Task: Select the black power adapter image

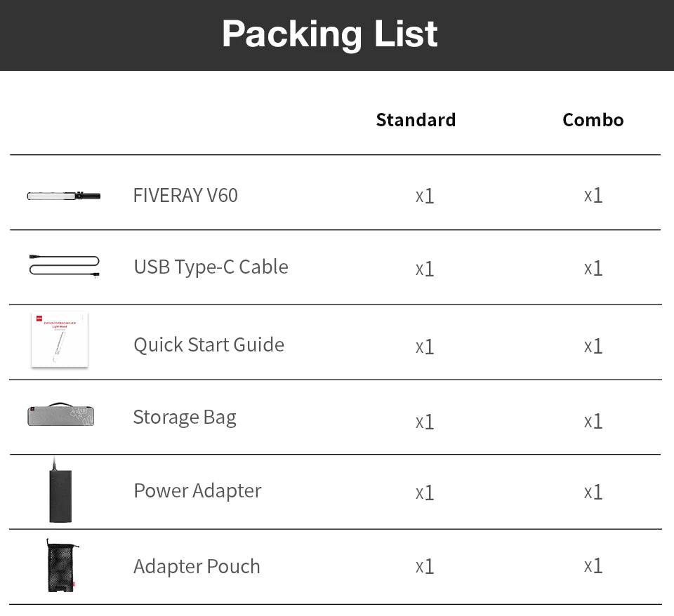Action: 60,491
